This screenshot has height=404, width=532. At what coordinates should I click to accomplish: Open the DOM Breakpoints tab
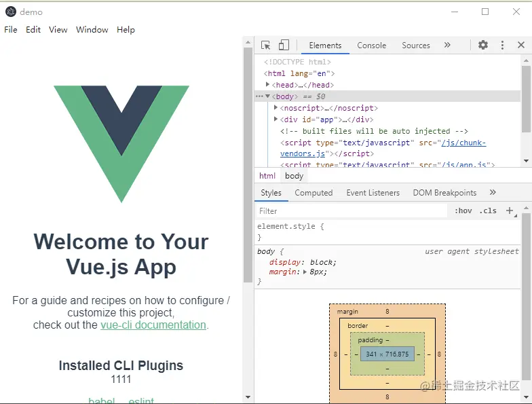coord(444,193)
